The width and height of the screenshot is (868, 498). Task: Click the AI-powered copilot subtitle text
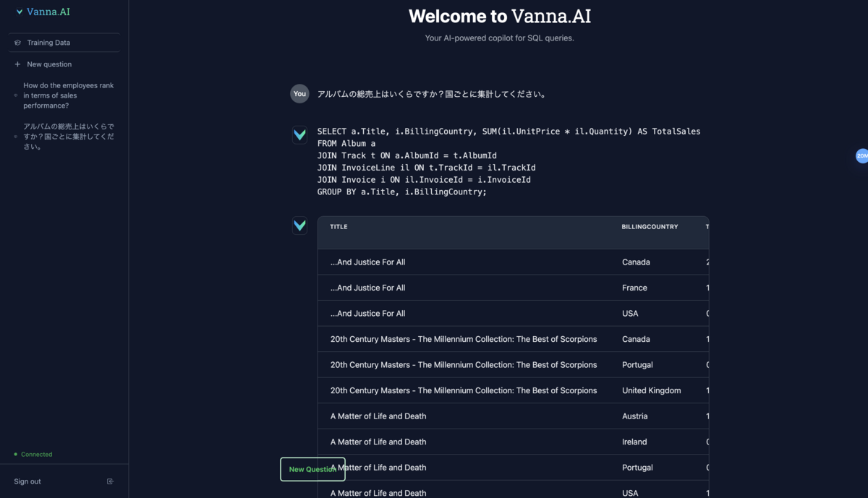click(x=499, y=38)
